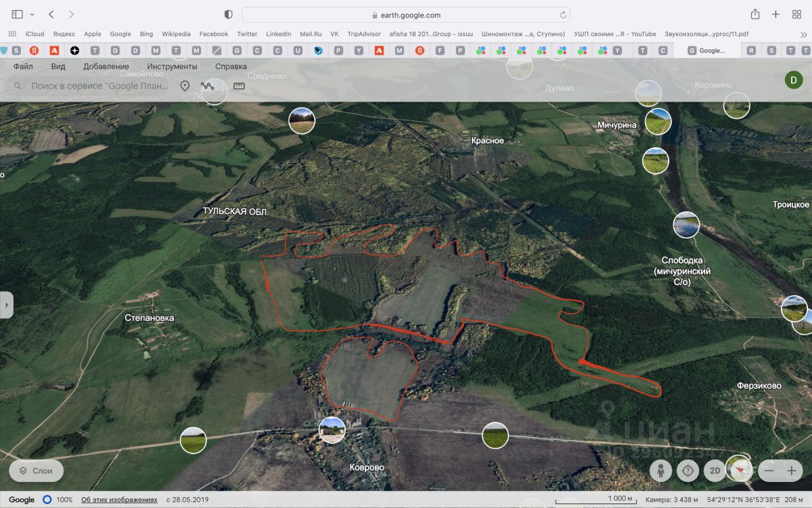Click the ТУЛЬСКАЯ ОБЛ. region label
Image resolution: width=812 pixels, height=508 pixels.
click(236, 211)
